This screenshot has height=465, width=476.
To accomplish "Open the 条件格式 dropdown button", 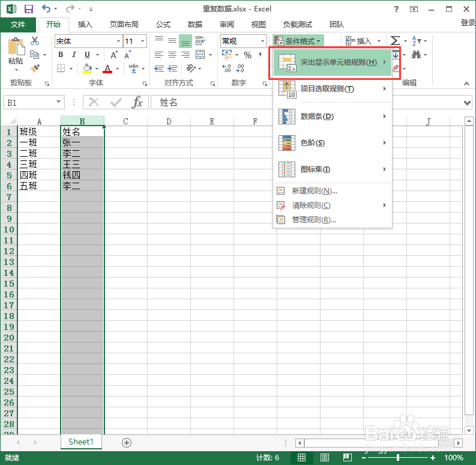I will [298, 41].
